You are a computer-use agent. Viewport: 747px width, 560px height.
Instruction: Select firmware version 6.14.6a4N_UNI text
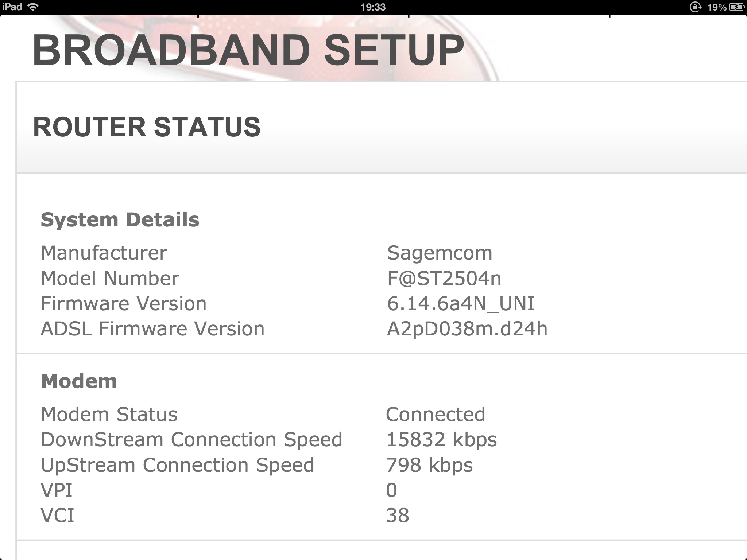pos(460,303)
